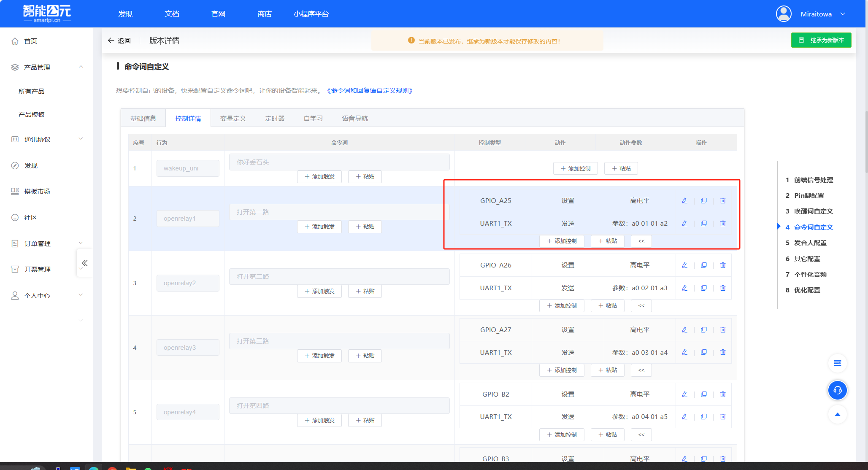Collapse openrelay2 controls with << button
The image size is (868, 470).
tap(641, 306)
